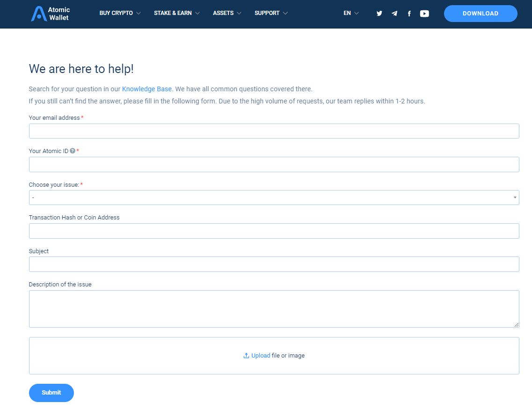
Task: Open the Choose your issue dropdown
Action: [274, 198]
